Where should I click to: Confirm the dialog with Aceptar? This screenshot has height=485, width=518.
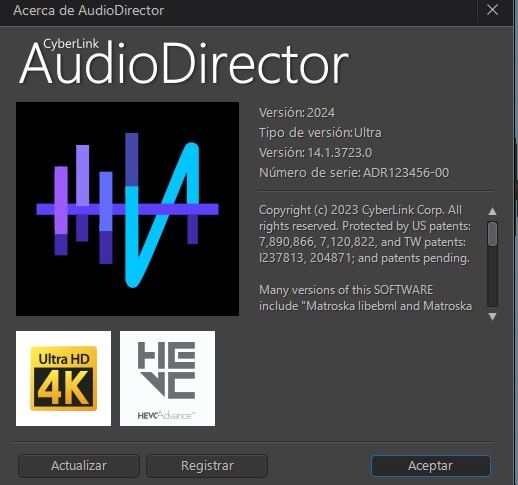click(430, 465)
